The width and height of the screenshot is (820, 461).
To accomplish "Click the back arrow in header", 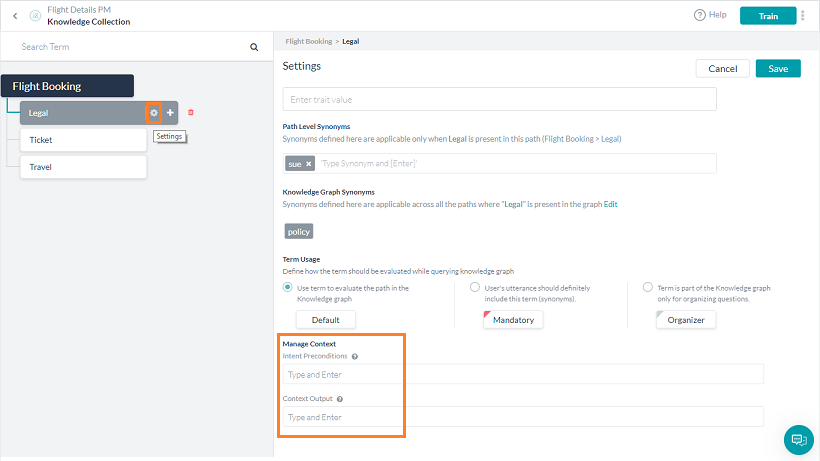I will pyautogui.click(x=15, y=16).
